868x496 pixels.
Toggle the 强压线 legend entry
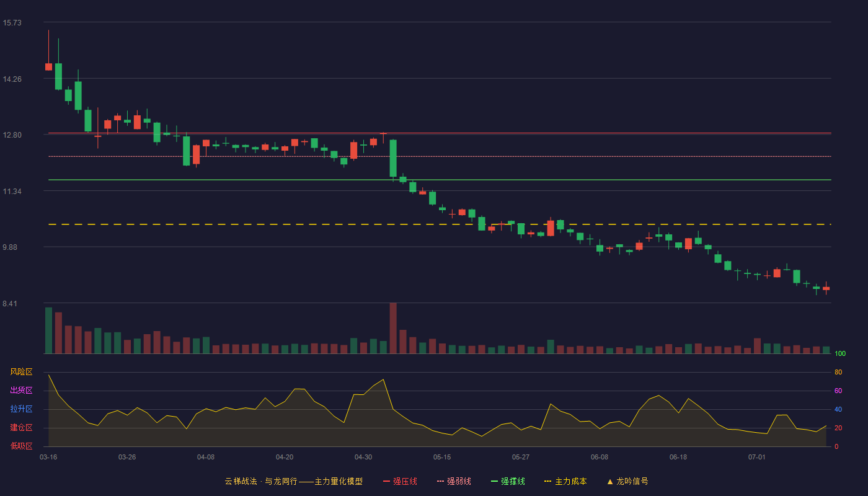(400, 481)
